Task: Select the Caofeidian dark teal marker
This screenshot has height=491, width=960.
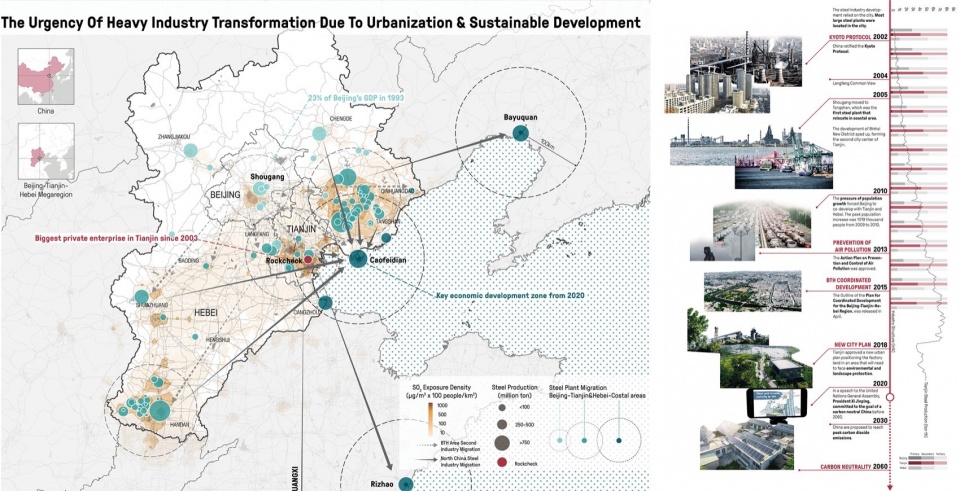Action: tap(358, 259)
